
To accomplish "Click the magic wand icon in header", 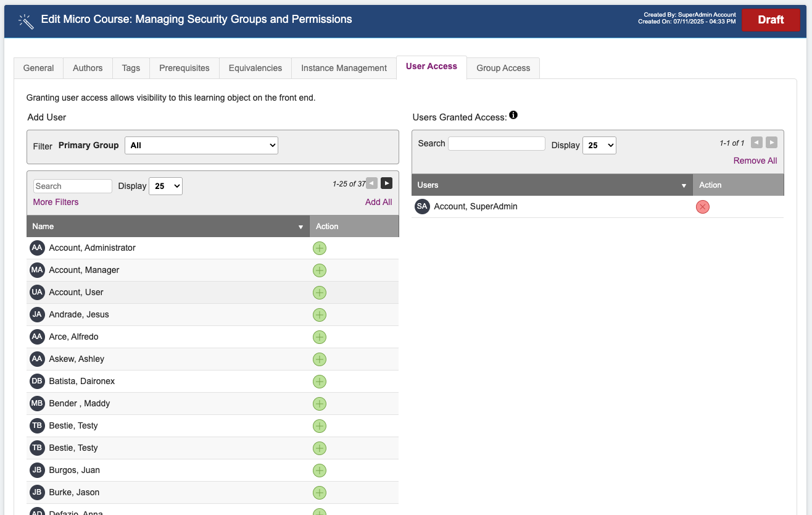I will [x=26, y=21].
